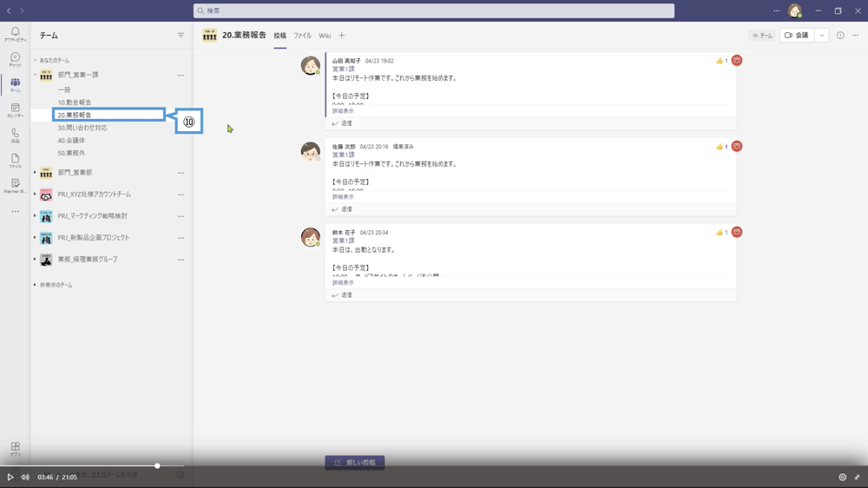Expand the PRJ_新製品企画プロジェクト team

(35, 238)
